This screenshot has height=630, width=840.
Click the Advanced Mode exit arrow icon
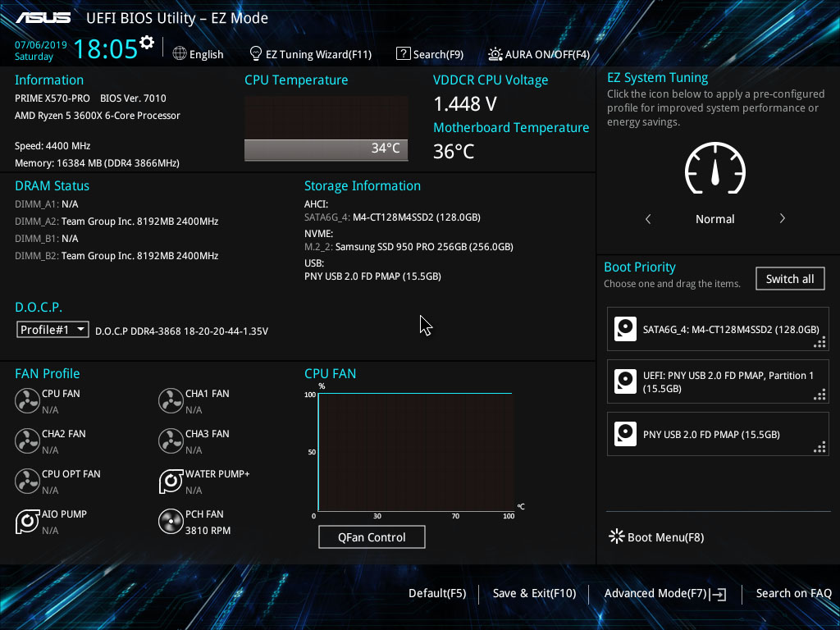click(718, 594)
